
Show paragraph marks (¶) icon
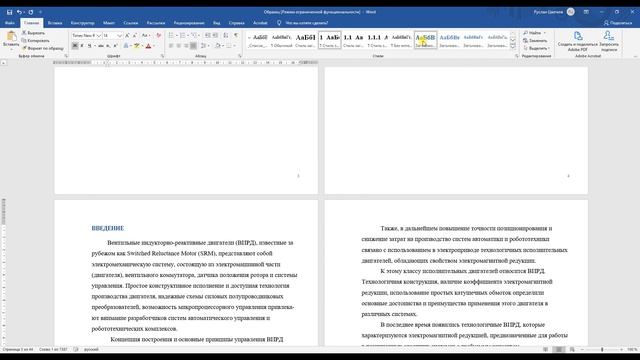tap(236, 36)
